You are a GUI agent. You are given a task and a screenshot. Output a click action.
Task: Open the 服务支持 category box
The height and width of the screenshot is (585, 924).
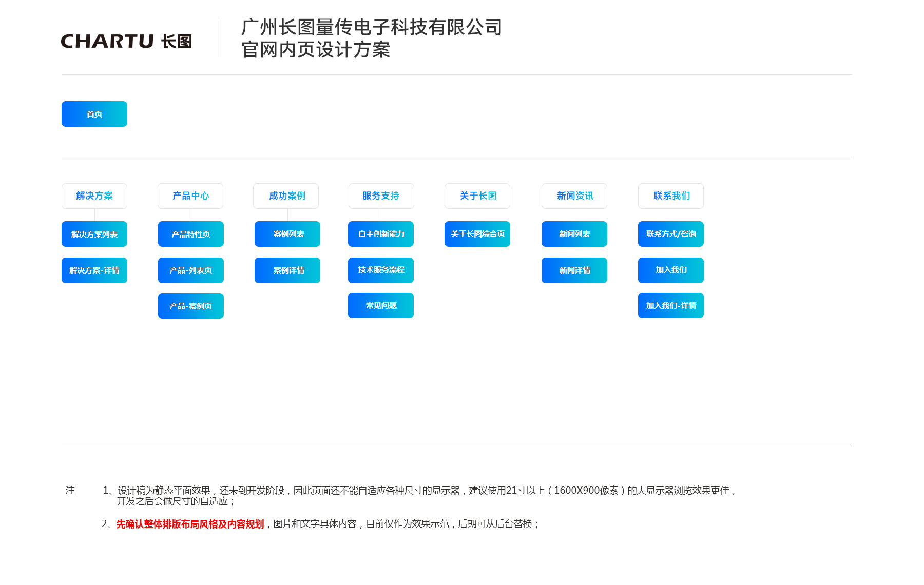click(381, 196)
